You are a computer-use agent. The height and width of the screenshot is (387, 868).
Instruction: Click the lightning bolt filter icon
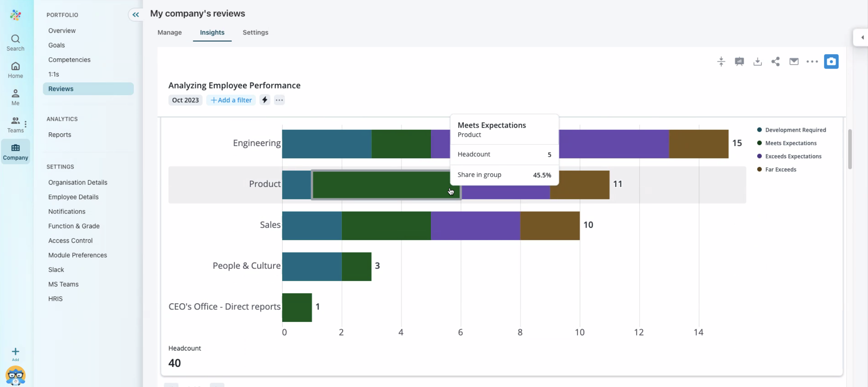click(x=265, y=100)
